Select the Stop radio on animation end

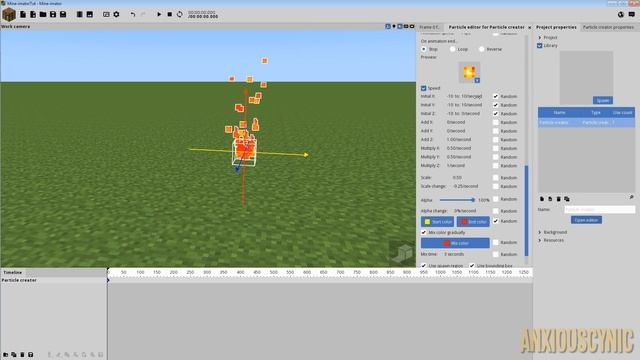pyautogui.click(x=424, y=49)
